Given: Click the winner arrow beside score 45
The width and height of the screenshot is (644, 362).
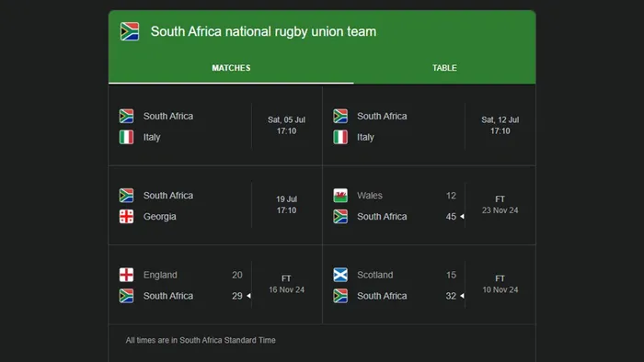Looking at the screenshot, I should 462,217.
